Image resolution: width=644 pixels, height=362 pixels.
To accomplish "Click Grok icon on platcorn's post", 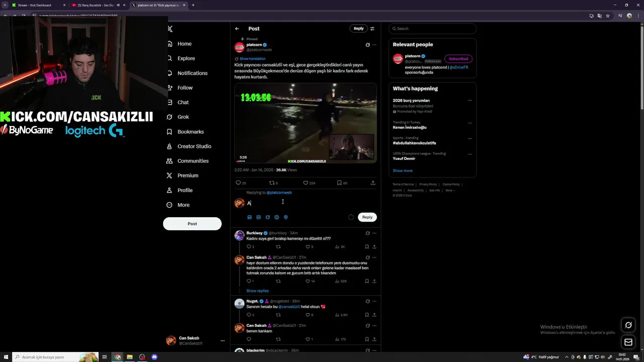I will click(x=367, y=45).
